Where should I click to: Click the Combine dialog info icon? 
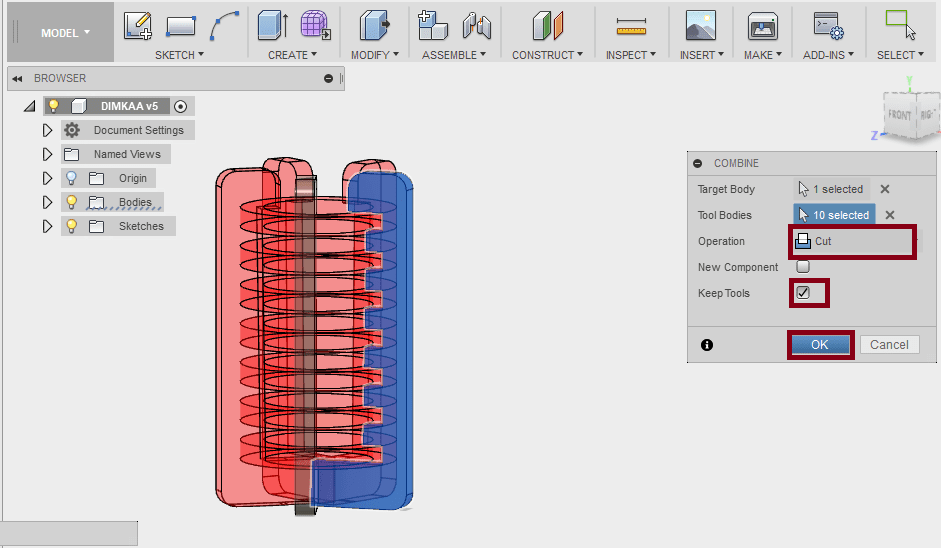707,345
